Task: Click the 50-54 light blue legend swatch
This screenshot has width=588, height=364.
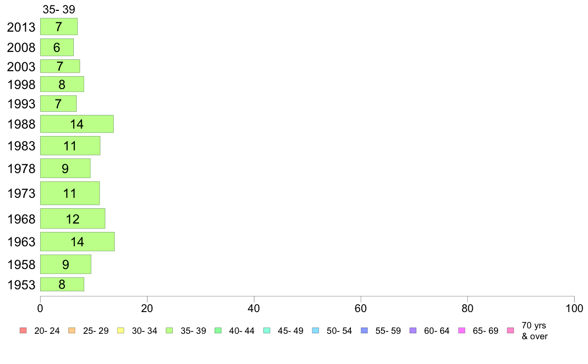Action: [x=315, y=331]
